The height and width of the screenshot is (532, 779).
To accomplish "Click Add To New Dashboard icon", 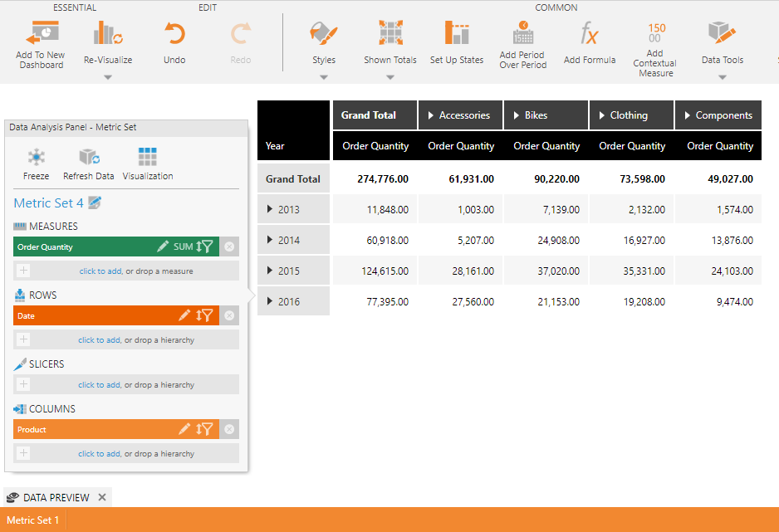I will point(42,32).
